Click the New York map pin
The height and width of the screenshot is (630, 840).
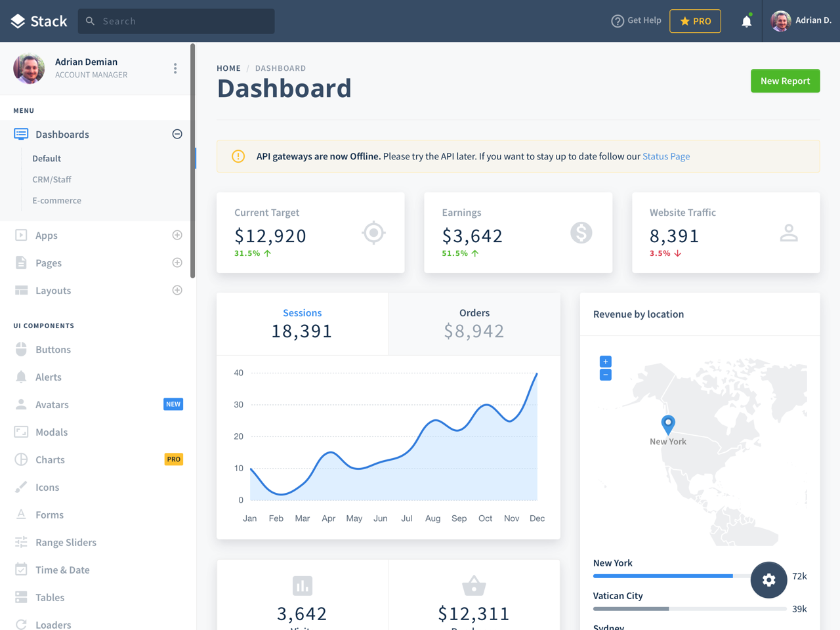[667, 424]
